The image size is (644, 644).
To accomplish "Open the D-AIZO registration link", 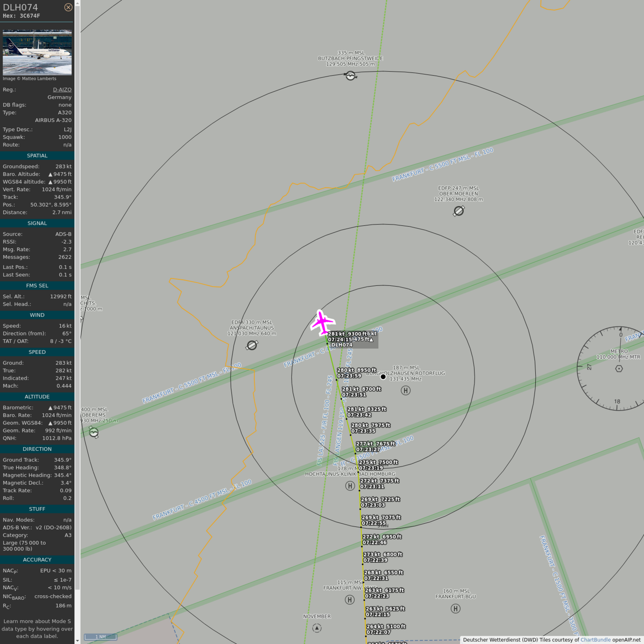I will coord(62,89).
